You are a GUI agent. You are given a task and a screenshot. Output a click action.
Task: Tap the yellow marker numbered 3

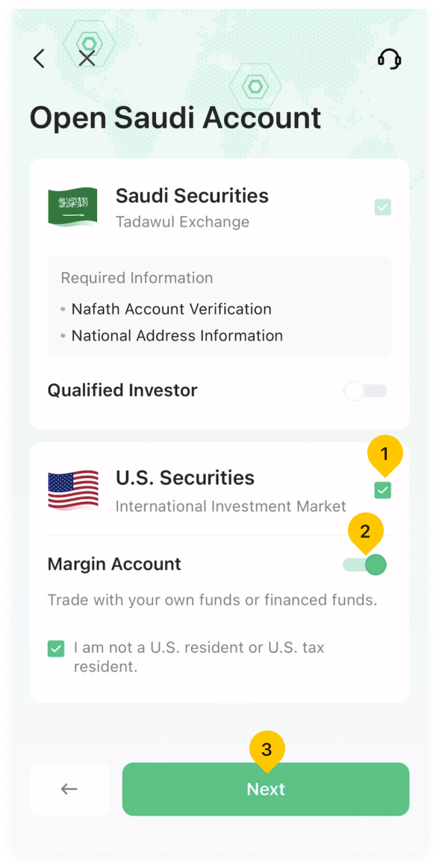267,749
